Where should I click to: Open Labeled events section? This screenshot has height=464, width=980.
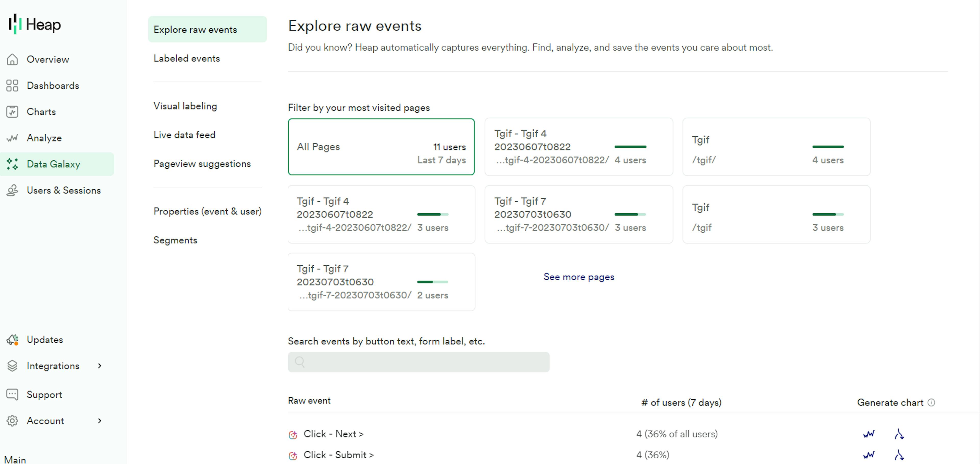tap(187, 58)
